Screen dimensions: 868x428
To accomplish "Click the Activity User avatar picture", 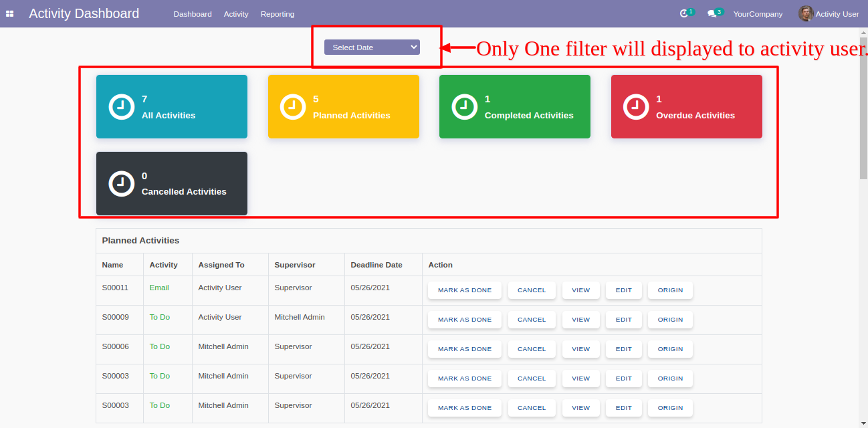I will pyautogui.click(x=806, y=13).
